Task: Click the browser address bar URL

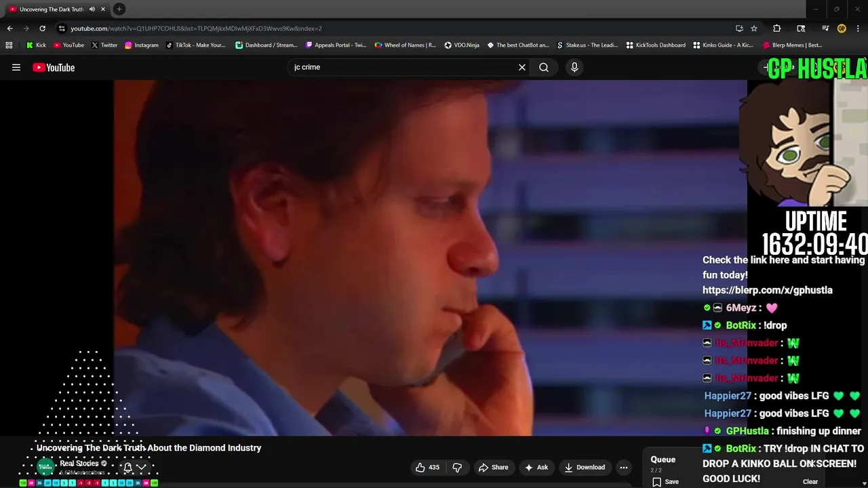Action: 196,28
